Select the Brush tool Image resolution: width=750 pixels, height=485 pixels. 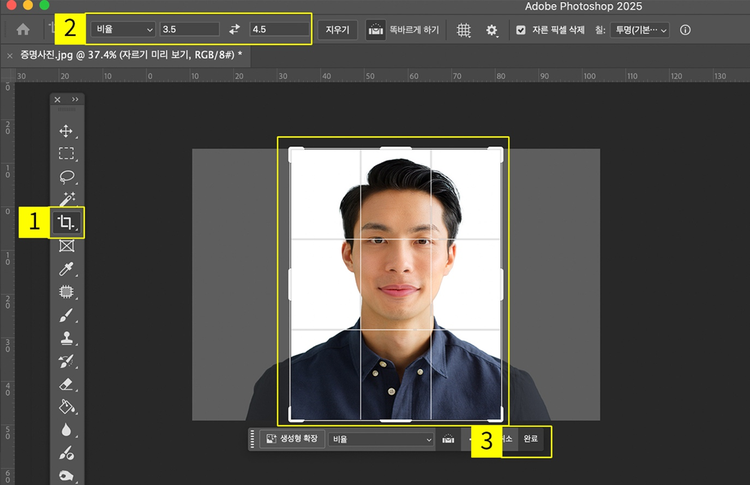tap(67, 315)
